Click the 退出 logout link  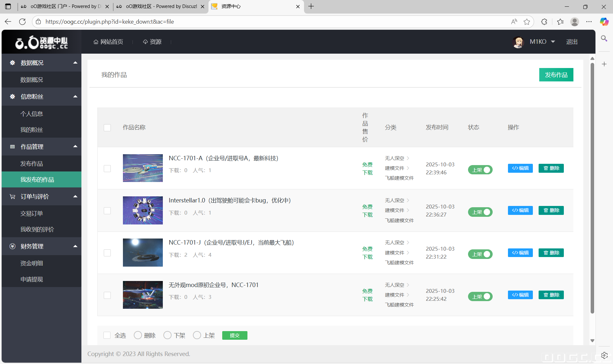571,42
